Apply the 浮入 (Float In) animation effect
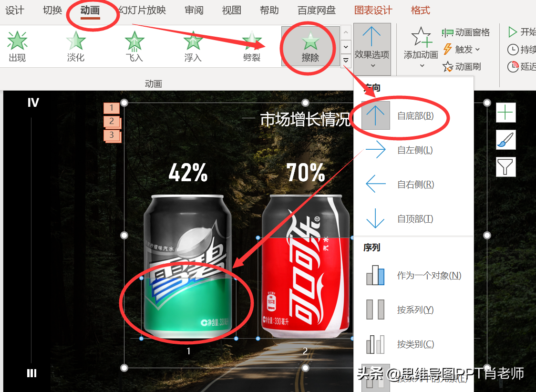536x392 pixels. [193, 46]
